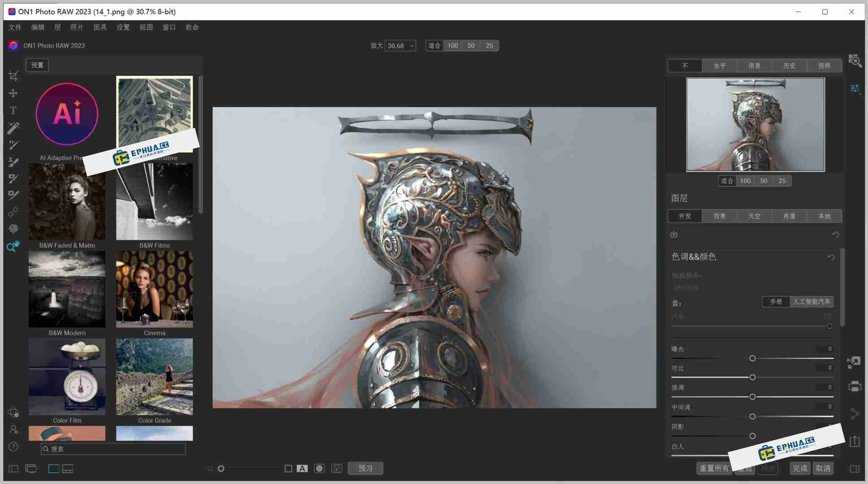Viewport: 868px width, 484px height.
Task: Open the 预置 presets dropdown
Action: [37, 65]
